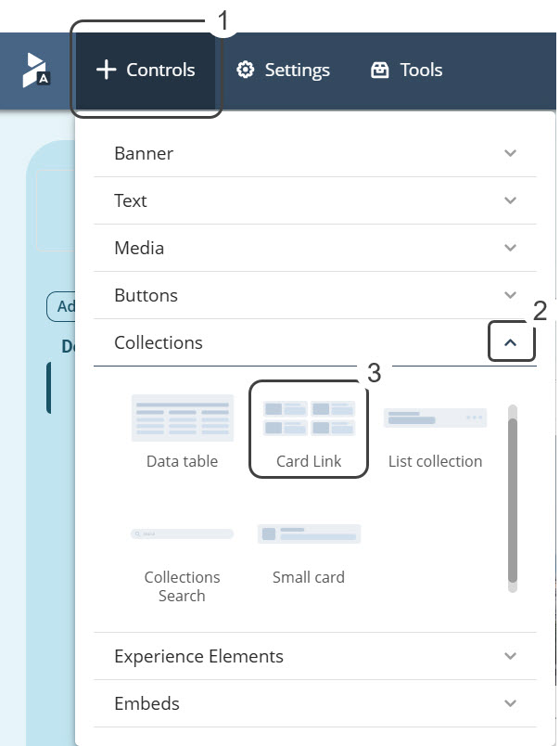
Task: Open the Controls menu
Action: tap(146, 71)
